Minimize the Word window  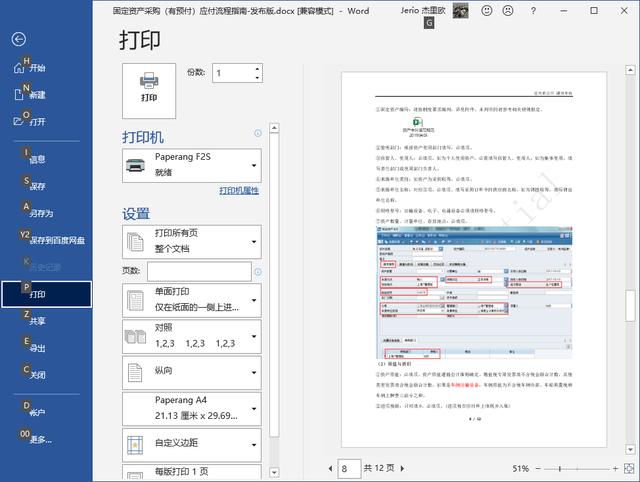(x=564, y=11)
